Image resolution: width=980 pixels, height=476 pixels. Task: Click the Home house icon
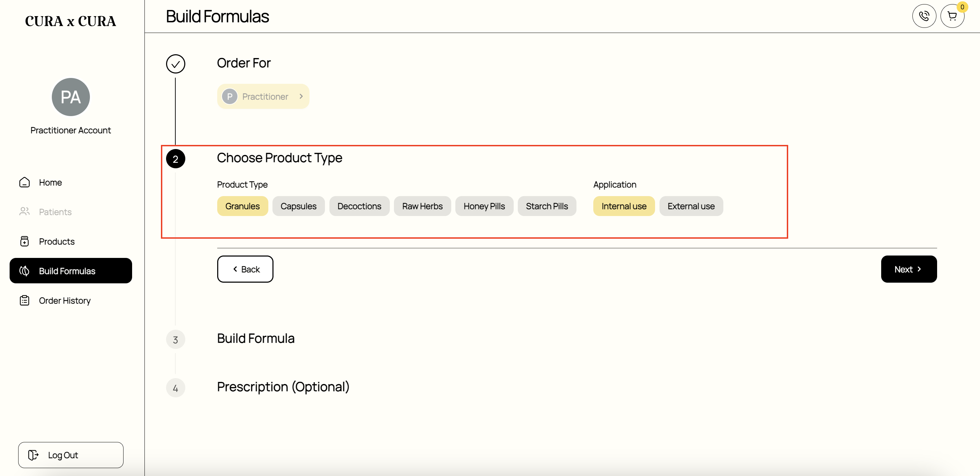(x=25, y=182)
